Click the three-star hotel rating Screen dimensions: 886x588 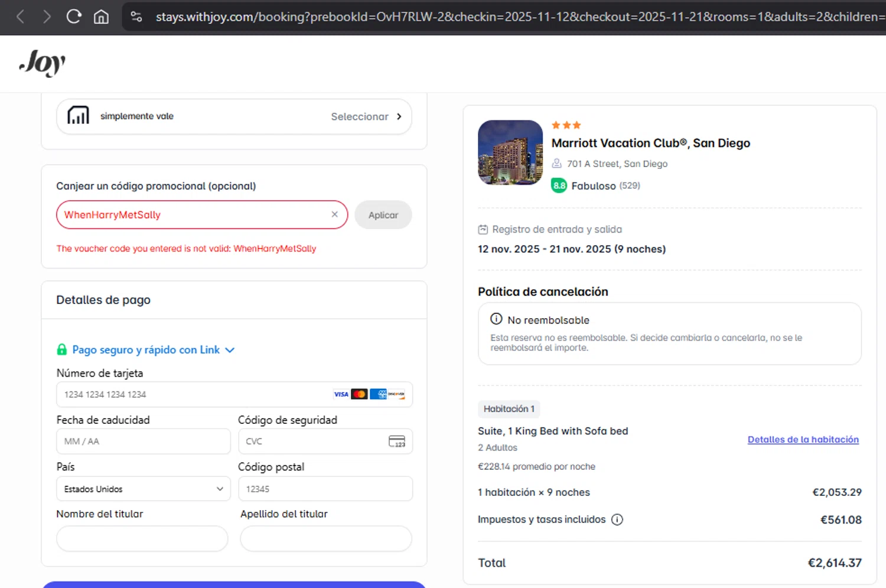pyautogui.click(x=566, y=125)
